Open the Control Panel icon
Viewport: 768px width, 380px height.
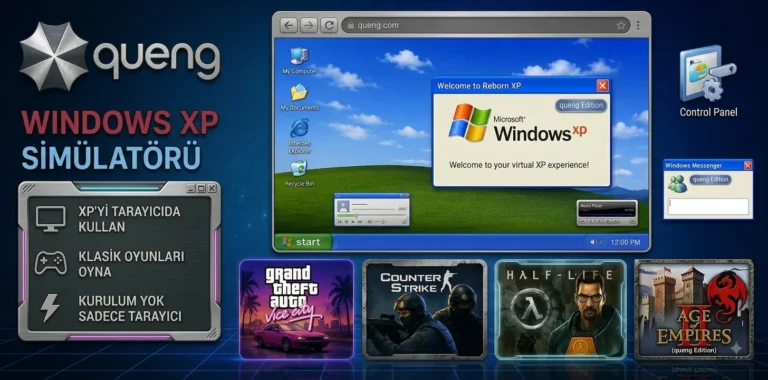tap(708, 81)
